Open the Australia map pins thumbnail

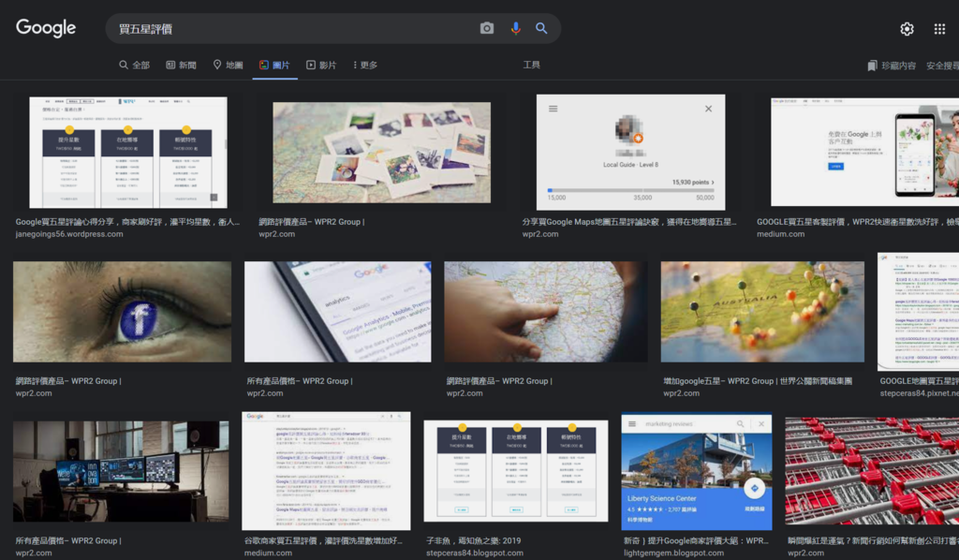click(x=762, y=312)
